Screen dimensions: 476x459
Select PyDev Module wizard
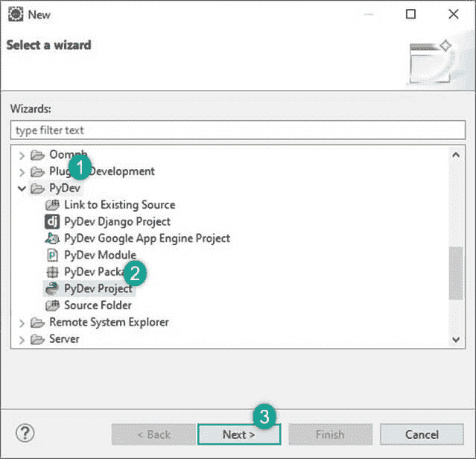(x=100, y=255)
